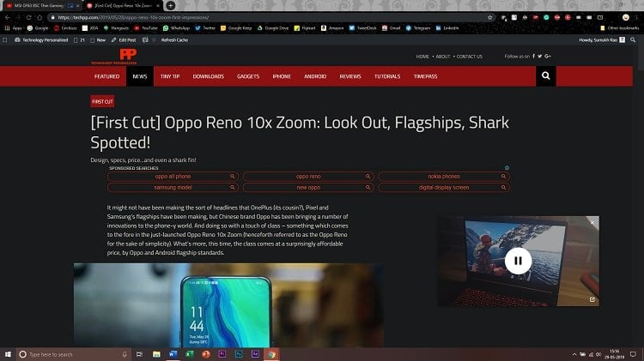The width and height of the screenshot is (644, 361).
Task: Click the Oppo Reno phone article image
Action: [x=228, y=304]
